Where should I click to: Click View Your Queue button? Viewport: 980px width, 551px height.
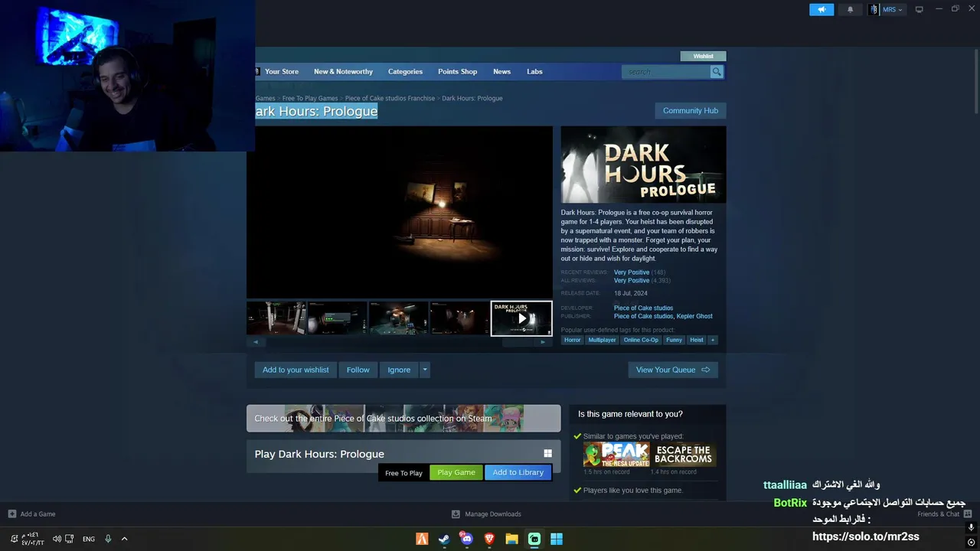coord(673,370)
